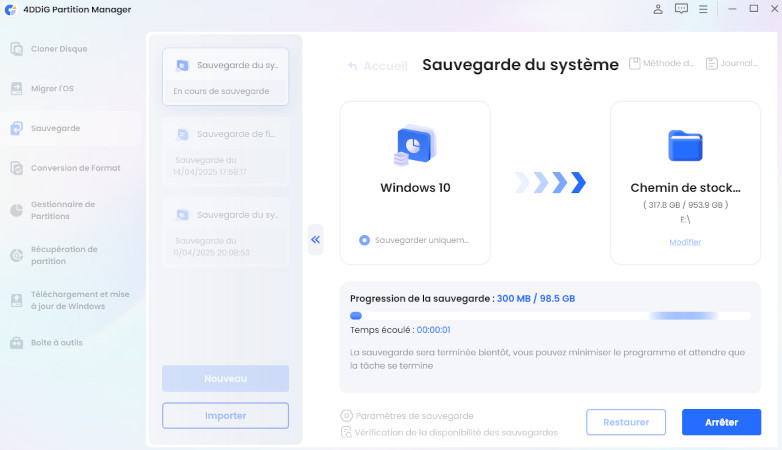Click the Sauvegarde de fi... task icon
782x450 pixels.
[x=183, y=134]
